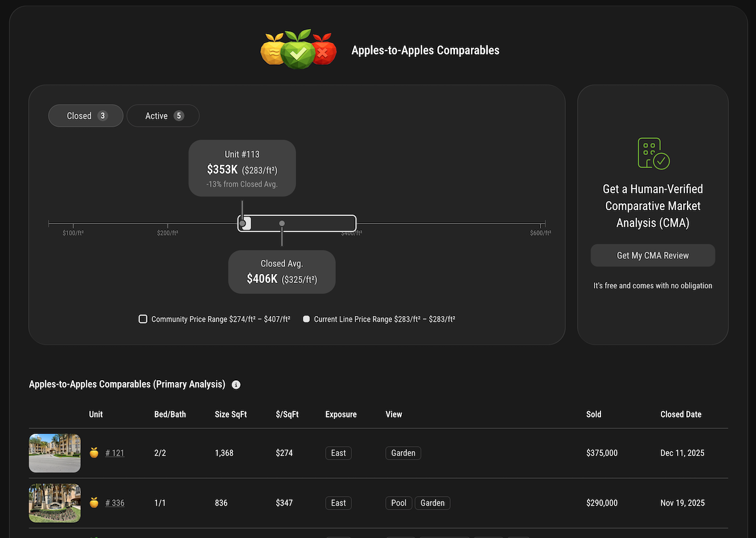
Task: Click the Size SqFt column header
Action: click(231, 414)
